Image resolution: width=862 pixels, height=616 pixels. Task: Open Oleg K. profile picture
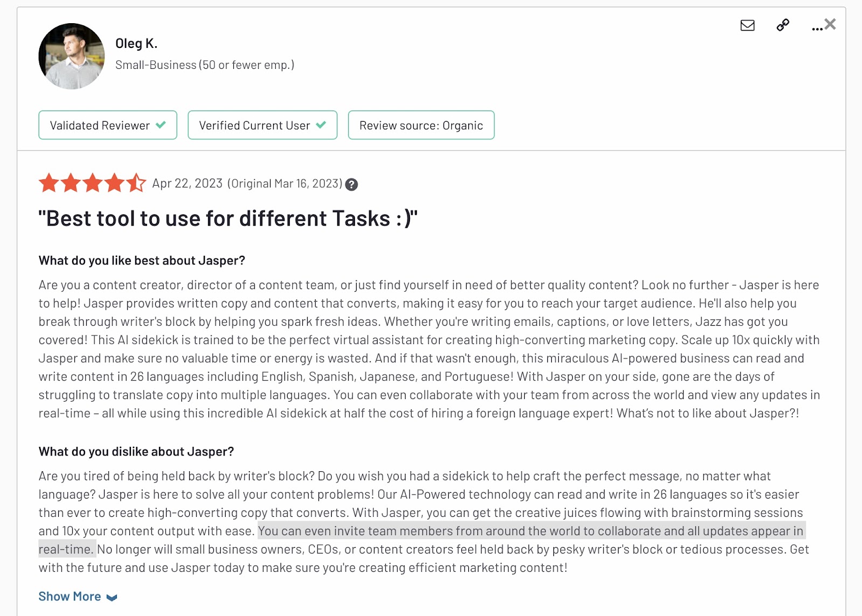pyautogui.click(x=72, y=56)
